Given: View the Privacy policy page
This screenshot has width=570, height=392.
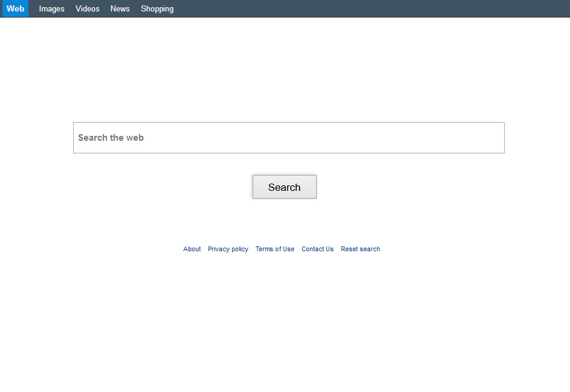Looking at the screenshot, I should tap(228, 249).
